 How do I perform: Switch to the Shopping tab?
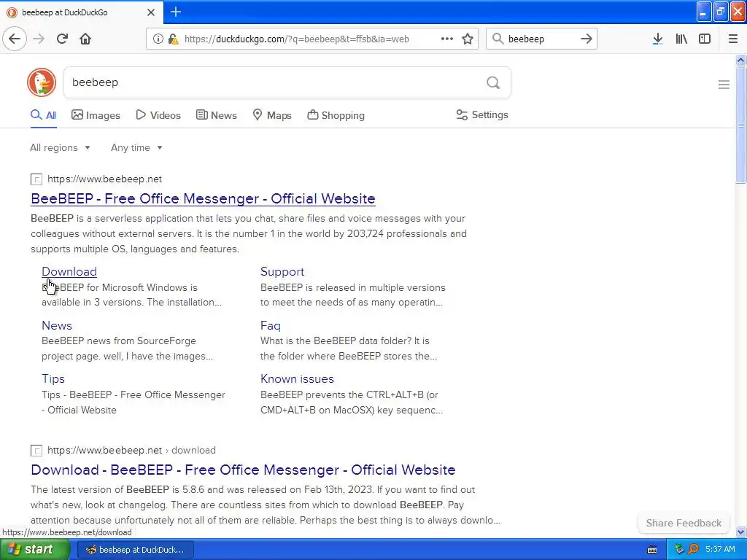click(x=336, y=115)
